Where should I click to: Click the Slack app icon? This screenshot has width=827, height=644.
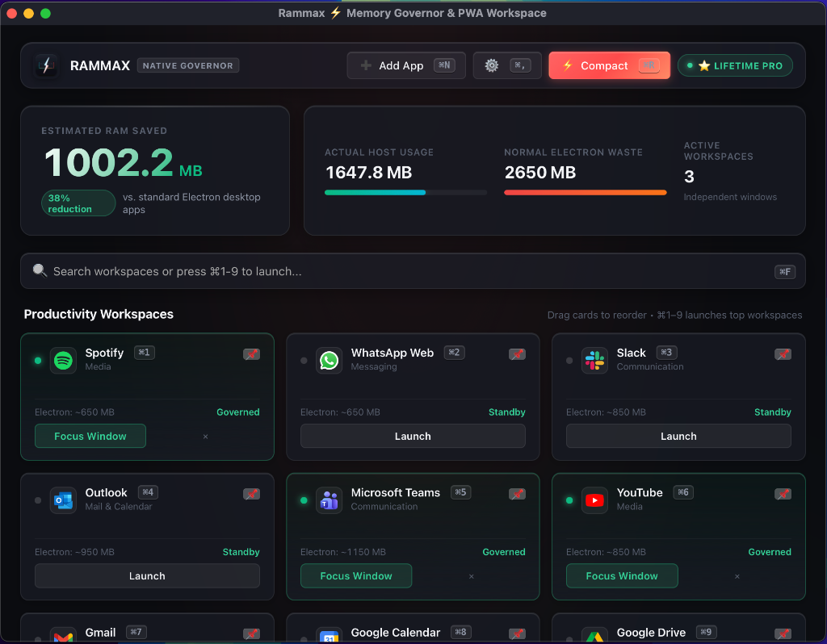[x=594, y=361]
